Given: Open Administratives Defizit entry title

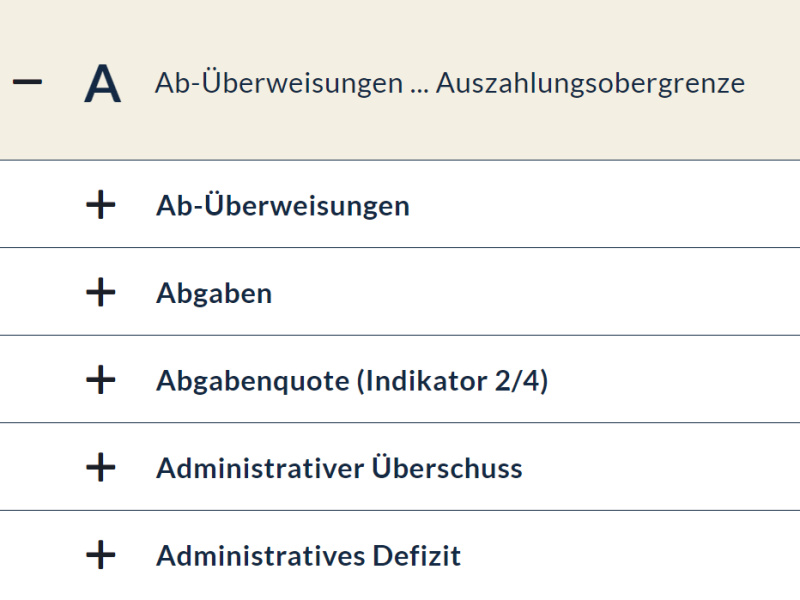Looking at the screenshot, I should 308,555.
